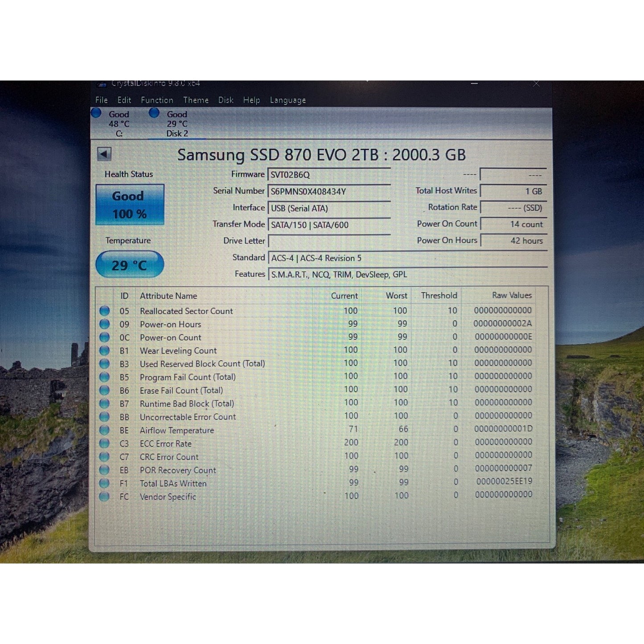This screenshot has height=644, width=644.
Task: Open the Theme menu
Action: click(196, 100)
